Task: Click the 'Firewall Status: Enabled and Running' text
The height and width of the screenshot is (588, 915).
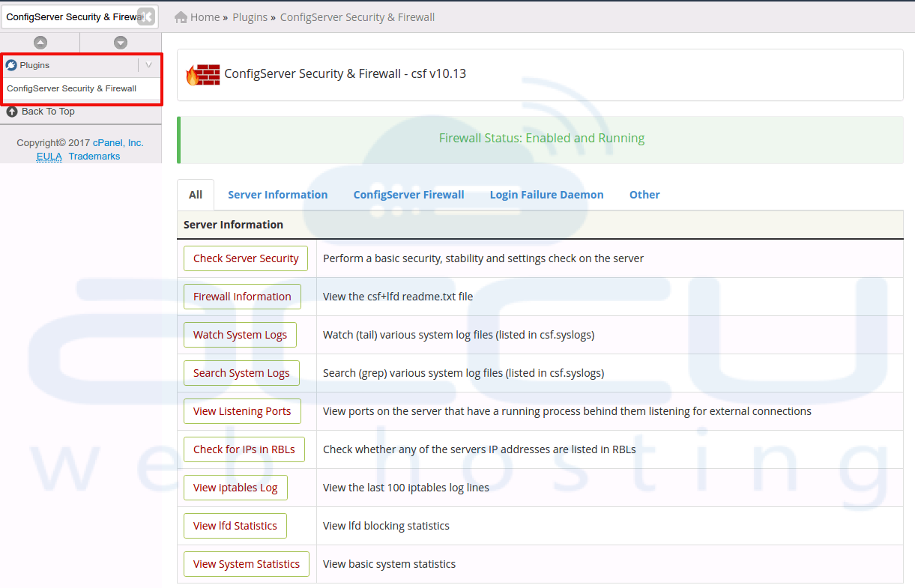Action: pyautogui.click(x=542, y=139)
